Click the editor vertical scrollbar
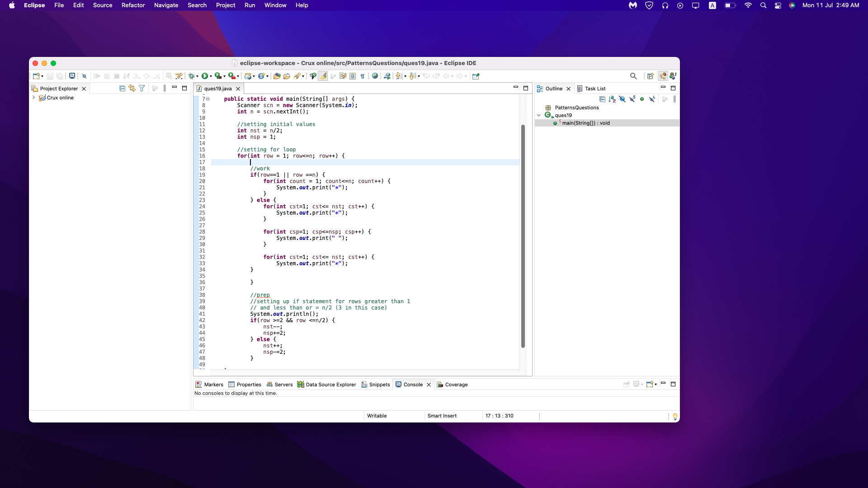This screenshot has height=488, width=868. coord(523,235)
